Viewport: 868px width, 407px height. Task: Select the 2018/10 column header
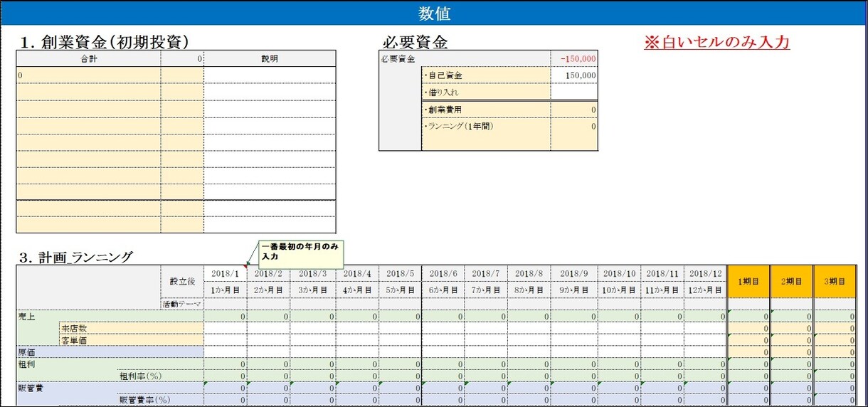coord(619,273)
